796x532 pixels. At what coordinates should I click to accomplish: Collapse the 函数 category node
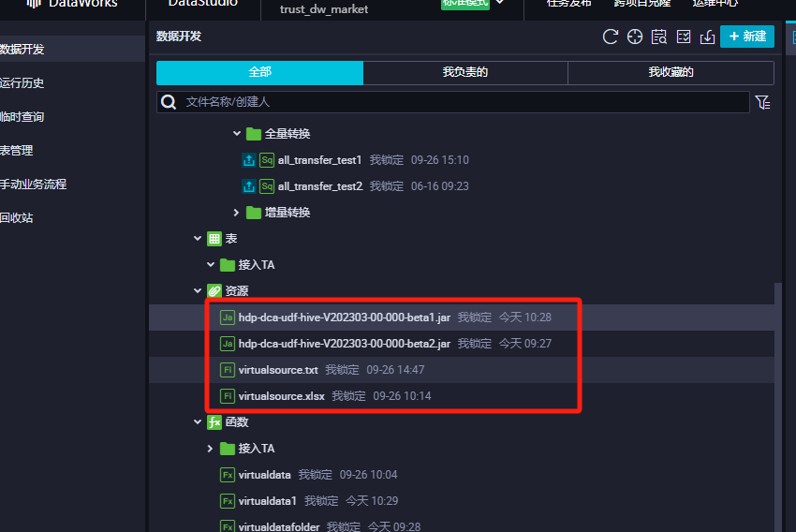[x=198, y=421]
